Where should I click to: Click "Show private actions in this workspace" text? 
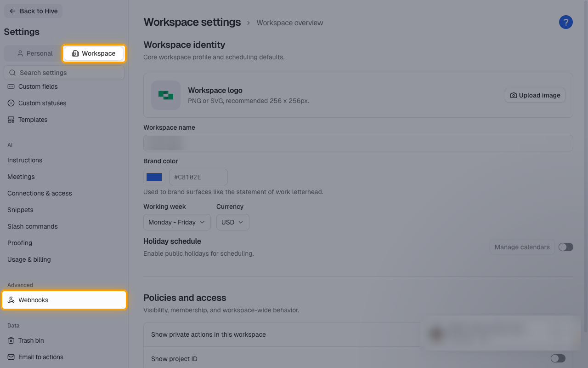tap(209, 334)
